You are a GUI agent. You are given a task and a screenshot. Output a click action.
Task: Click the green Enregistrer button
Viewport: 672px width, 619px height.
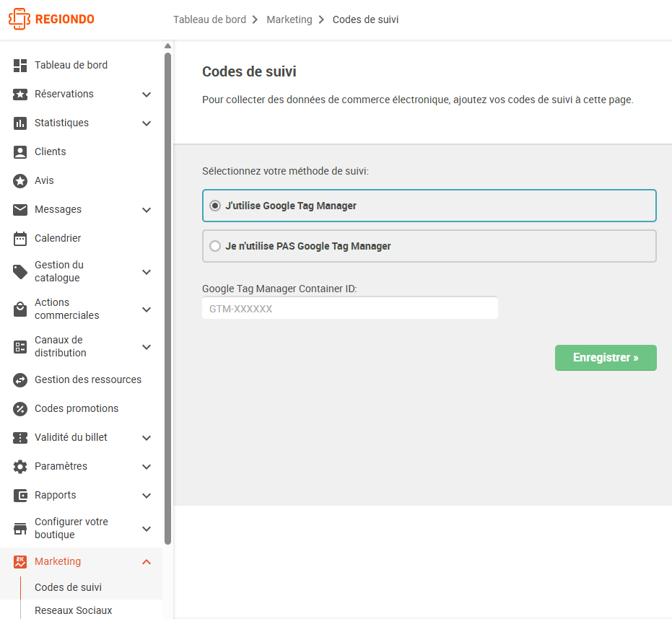pos(606,358)
